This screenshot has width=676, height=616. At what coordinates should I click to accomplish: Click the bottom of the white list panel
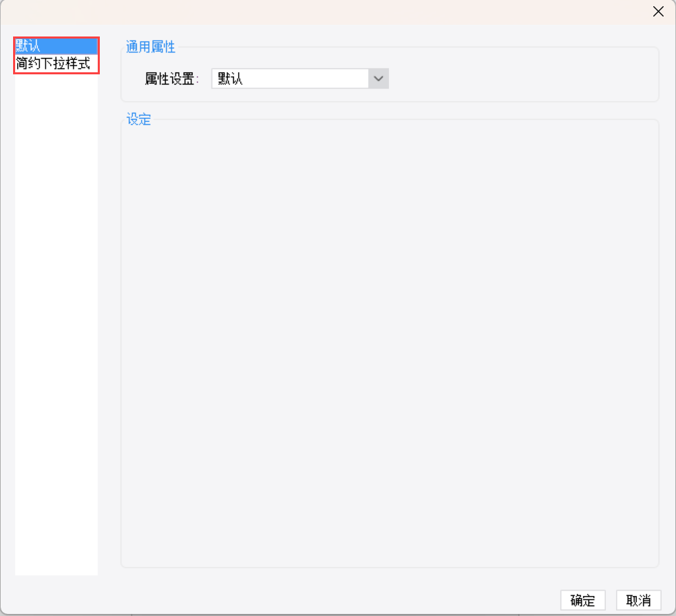(x=56, y=560)
